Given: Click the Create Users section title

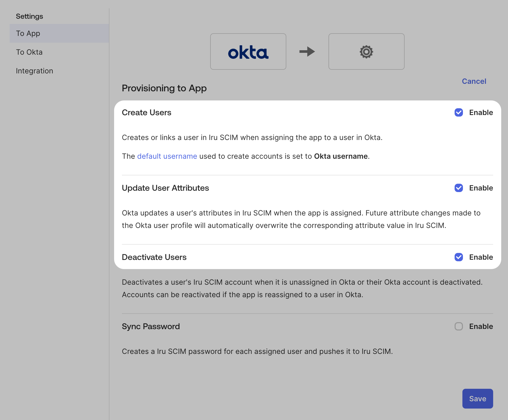Looking at the screenshot, I should [x=146, y=112].
